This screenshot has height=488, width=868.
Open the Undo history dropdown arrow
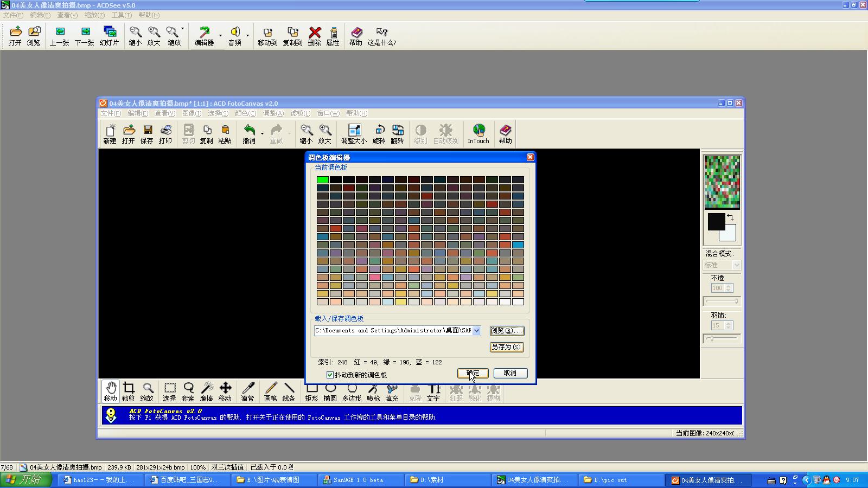[262, 133]
